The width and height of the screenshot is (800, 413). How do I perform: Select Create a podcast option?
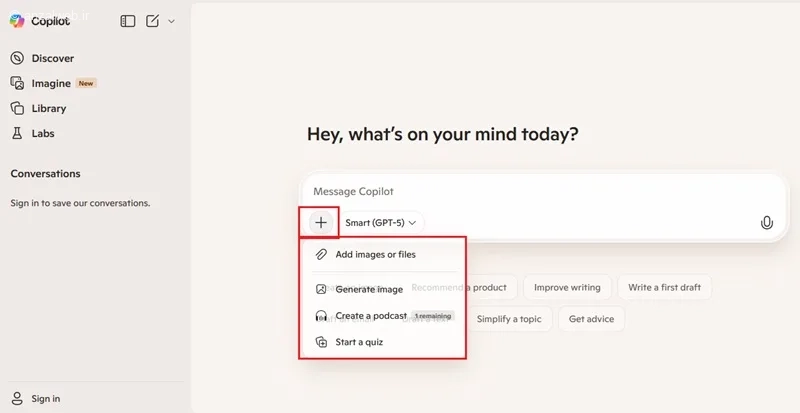point(371,316)
